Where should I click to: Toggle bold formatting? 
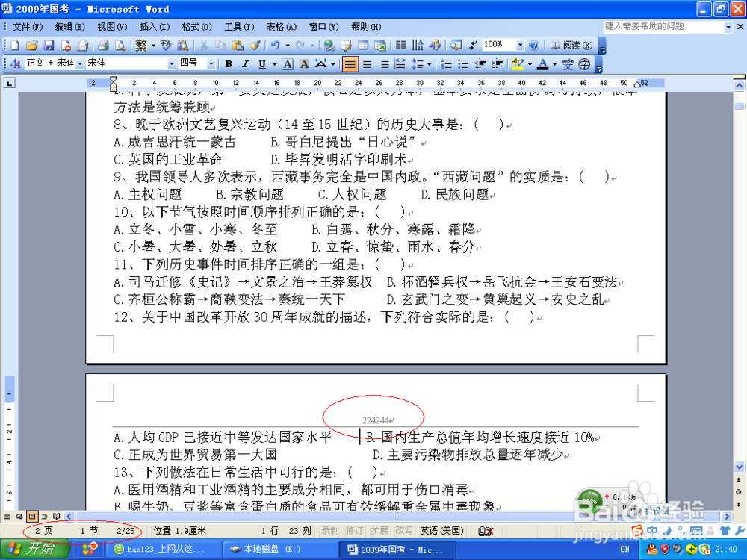[229, 63]
